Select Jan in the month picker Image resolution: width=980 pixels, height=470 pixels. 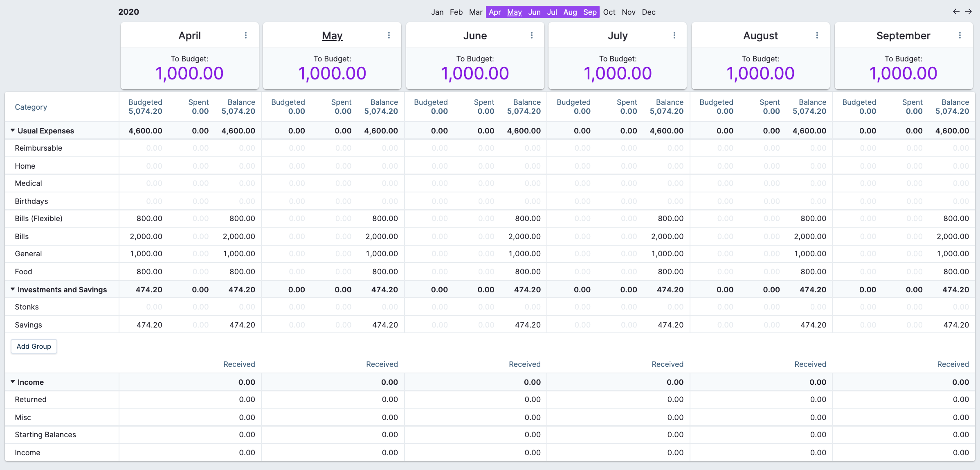tap(437, 12)
